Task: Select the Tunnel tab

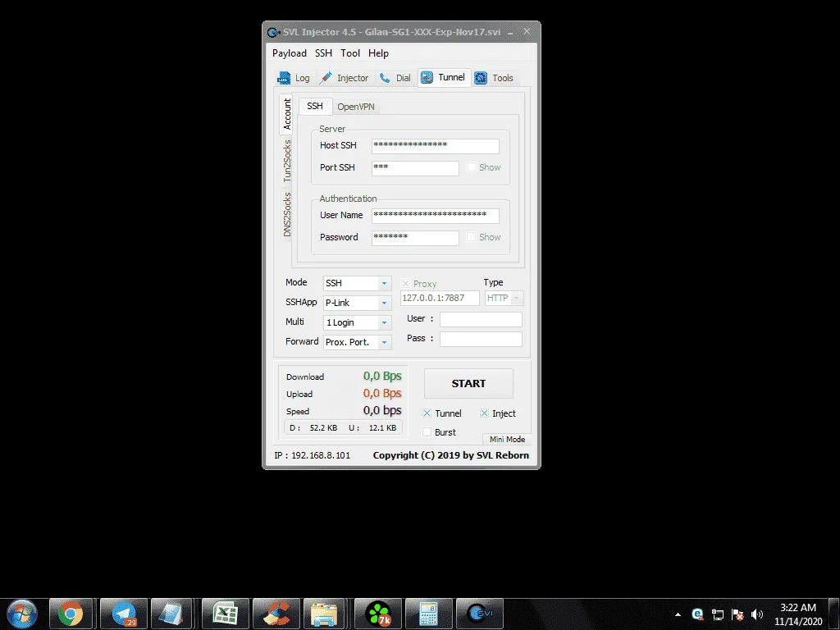Action: tap(444, 77)
